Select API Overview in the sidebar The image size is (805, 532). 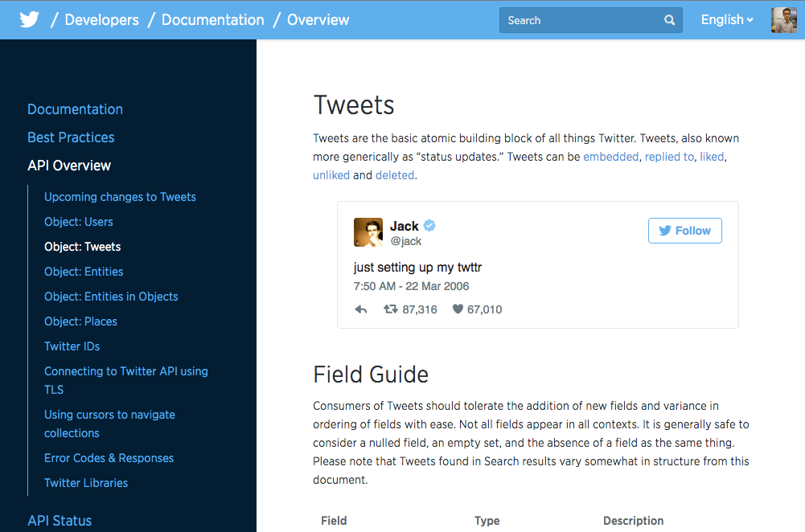tap(69, 166)
